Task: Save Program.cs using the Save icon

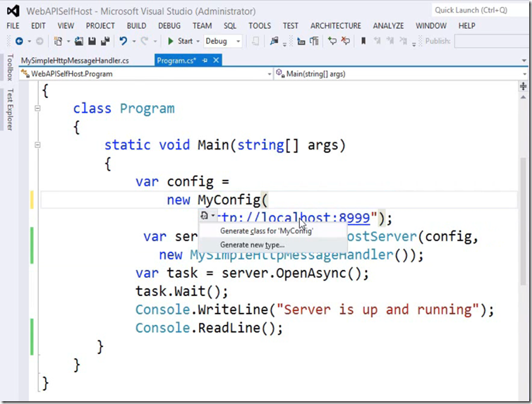Action: tap(92, 42)
